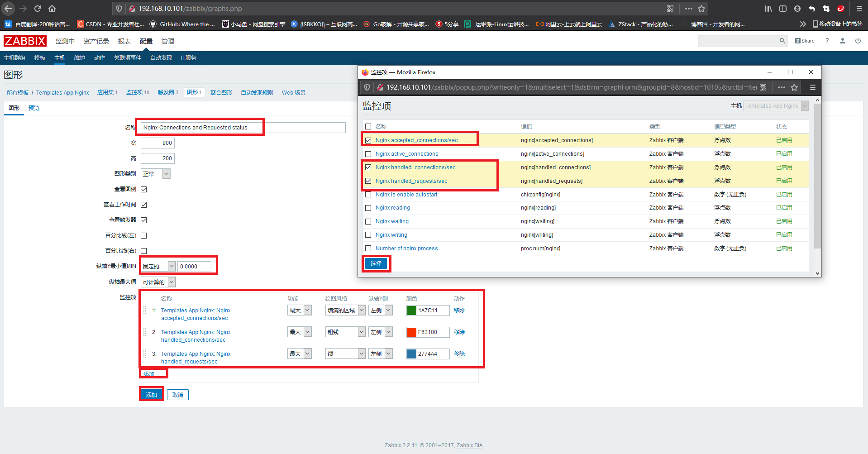Check the select-all checkbox in popup header
Image resolution: width=868 pixels, height=454 pixels.
[368, 127]
